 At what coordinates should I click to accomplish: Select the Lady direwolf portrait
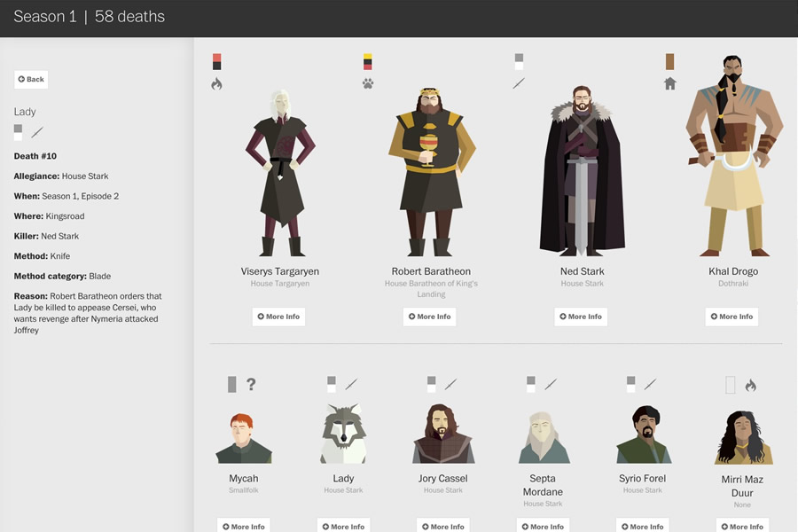tap(343, 434)
